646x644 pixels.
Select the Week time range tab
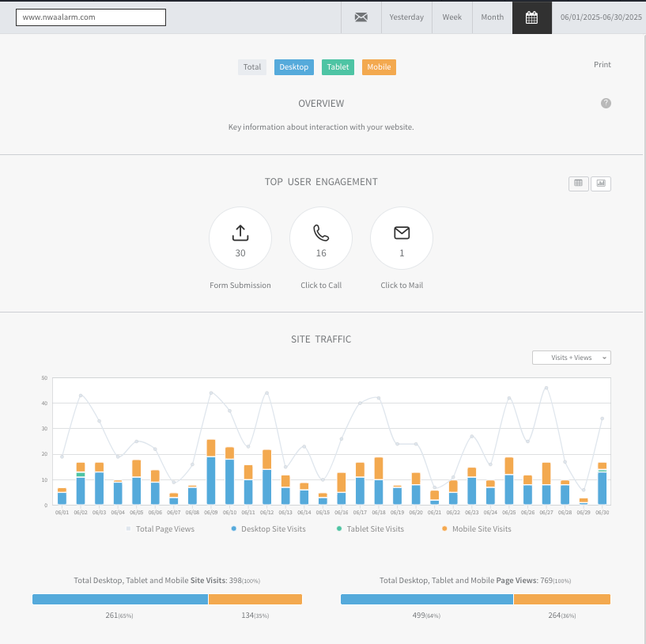[x=452, y=17]
